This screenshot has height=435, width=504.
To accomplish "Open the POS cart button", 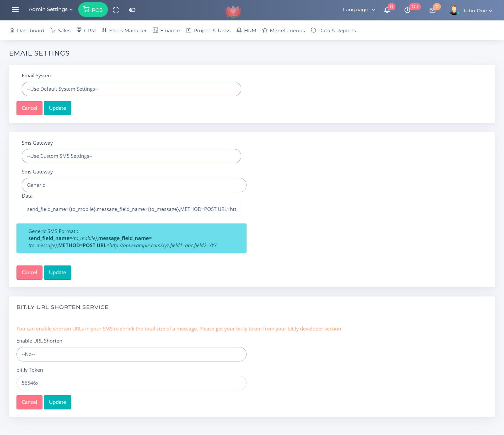I will point(93,10).
